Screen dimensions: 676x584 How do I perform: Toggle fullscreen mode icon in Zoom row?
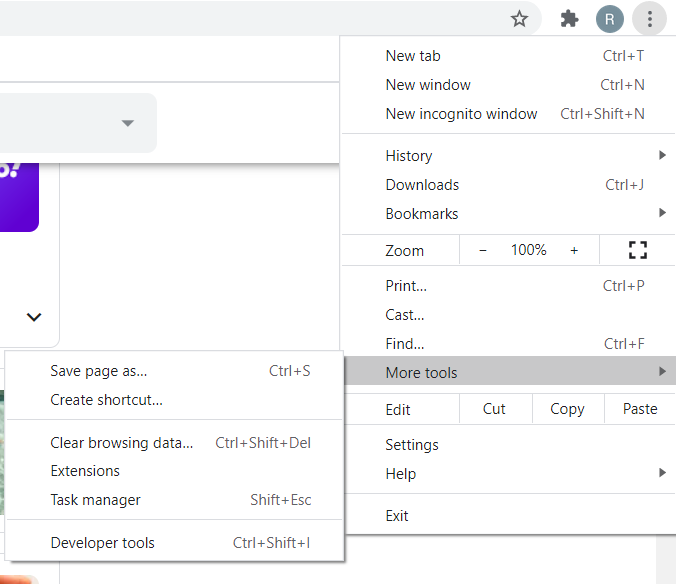tap(637, 250)
